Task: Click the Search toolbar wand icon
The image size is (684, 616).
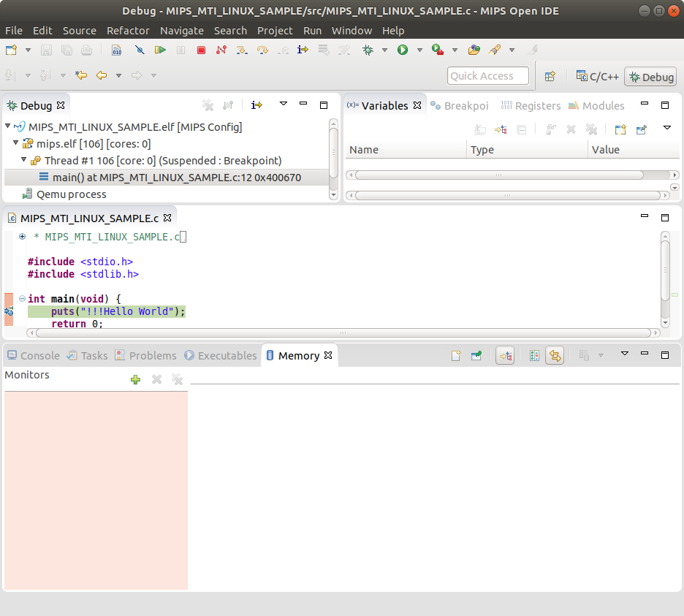Action: click(495, 50)
